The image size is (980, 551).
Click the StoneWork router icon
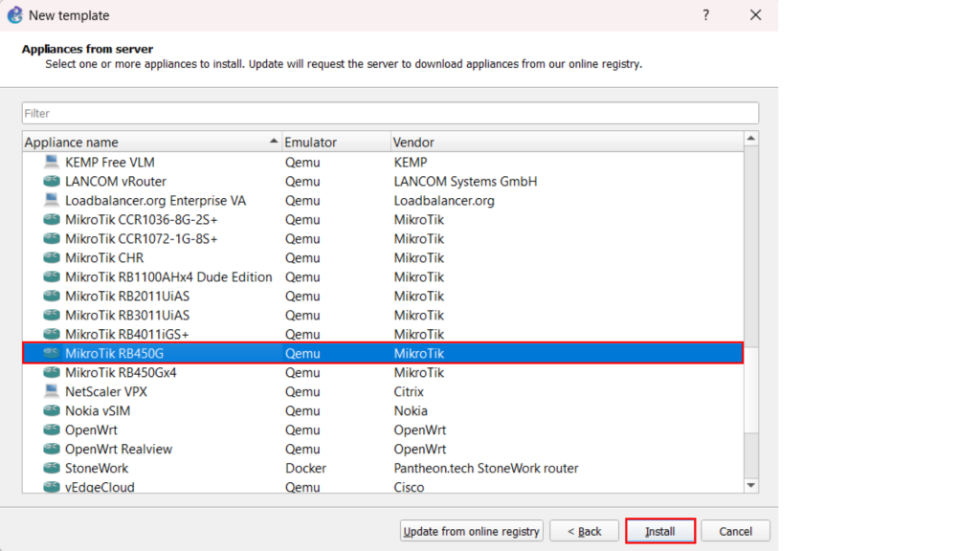pos(51,468)
